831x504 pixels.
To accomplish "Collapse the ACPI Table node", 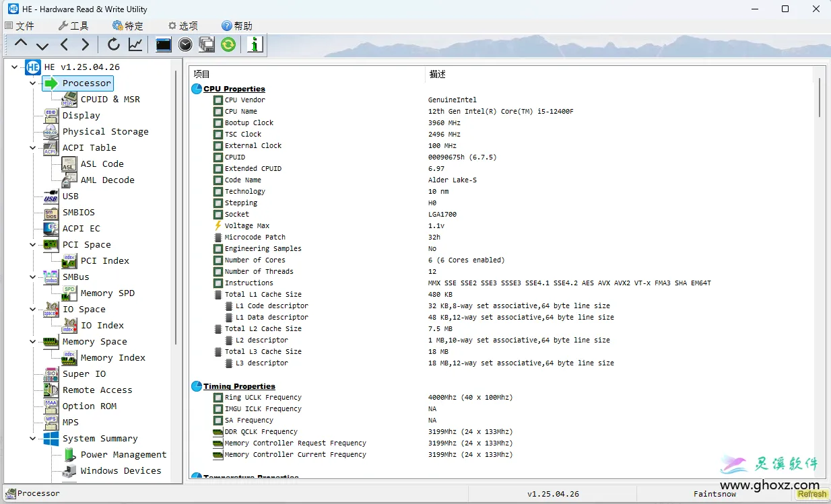I will (33, 148).
